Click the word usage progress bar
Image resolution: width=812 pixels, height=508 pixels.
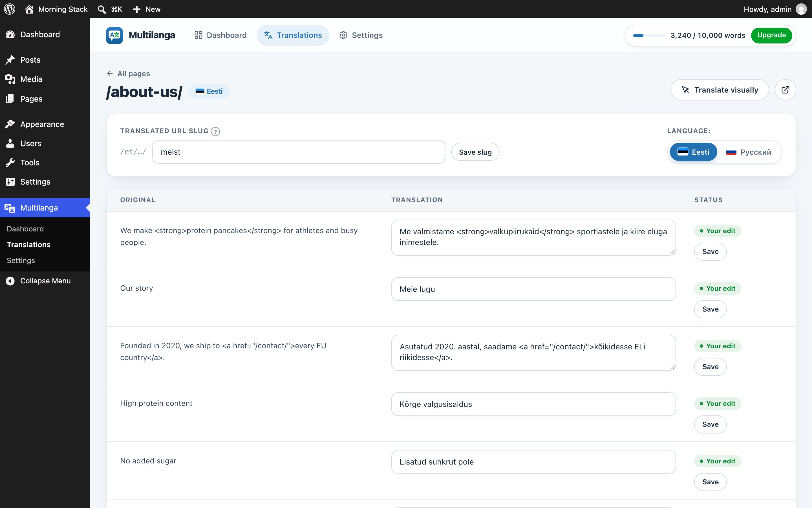[648, 35]
